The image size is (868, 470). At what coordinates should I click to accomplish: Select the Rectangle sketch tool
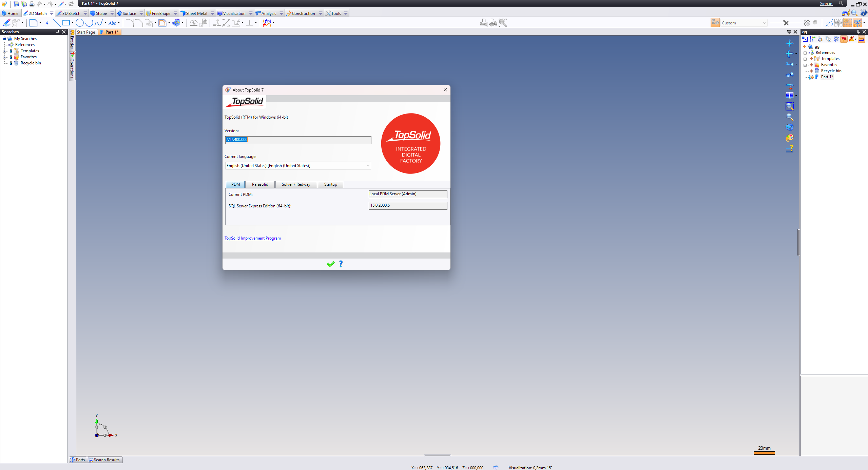point(66,23)
